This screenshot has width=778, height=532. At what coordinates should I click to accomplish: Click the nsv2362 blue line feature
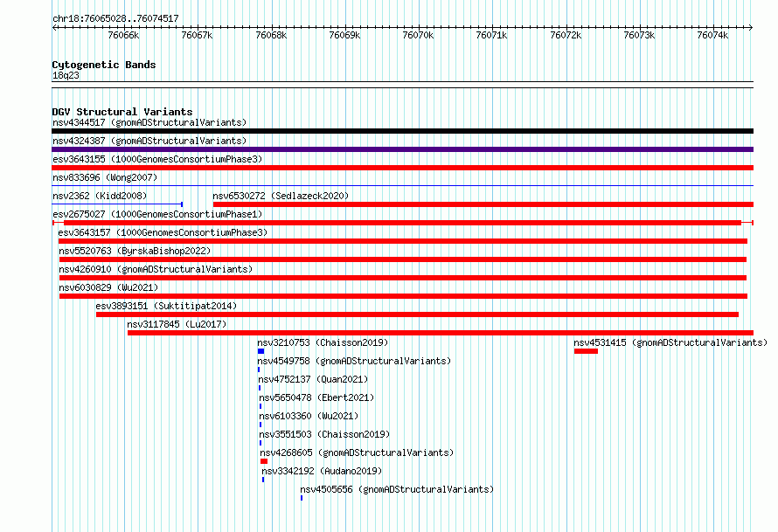(x=117, y=204)
